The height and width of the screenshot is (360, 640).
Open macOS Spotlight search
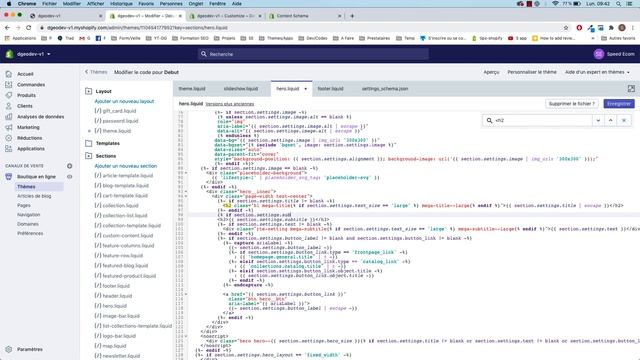click(618, 4)
